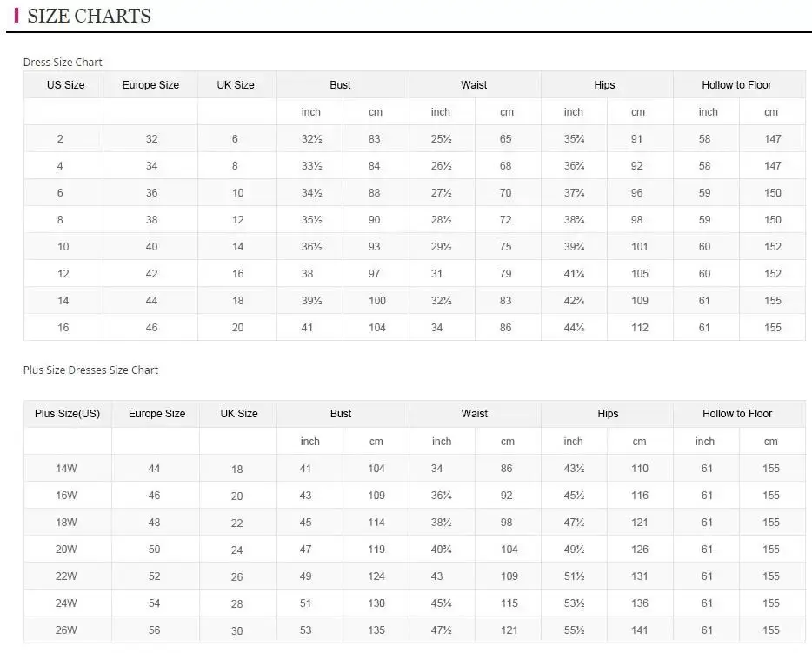This screenshot has height=653, width=812.
Task: Click the 'US Size' column header
Action: point(66,85)
